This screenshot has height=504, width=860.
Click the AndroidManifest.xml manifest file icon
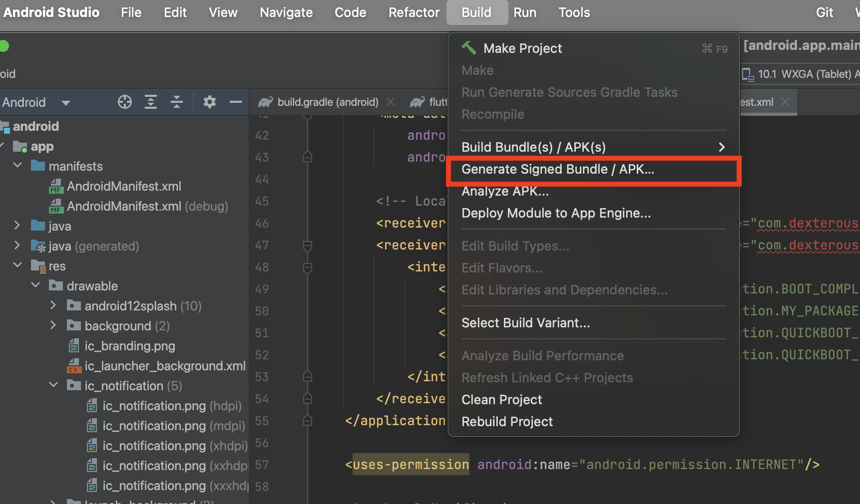click(x=56, y=186)
